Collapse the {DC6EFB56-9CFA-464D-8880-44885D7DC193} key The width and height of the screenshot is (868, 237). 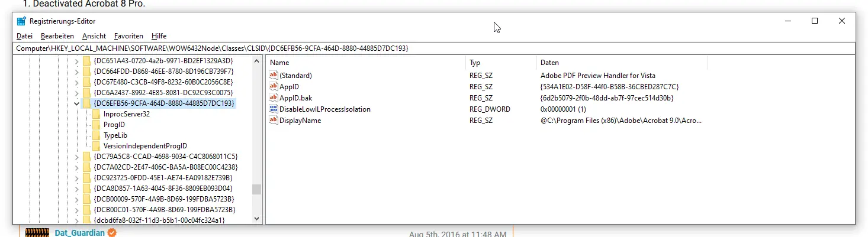pyautogui.click(x=76, y=103)
